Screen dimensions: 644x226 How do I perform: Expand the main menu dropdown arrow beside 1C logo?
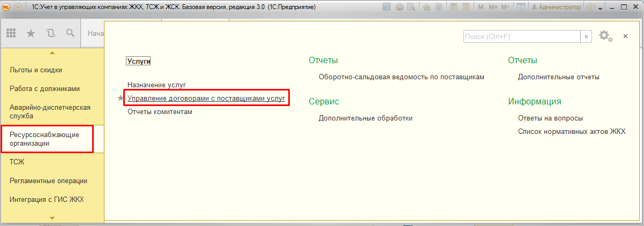[18, 7]
